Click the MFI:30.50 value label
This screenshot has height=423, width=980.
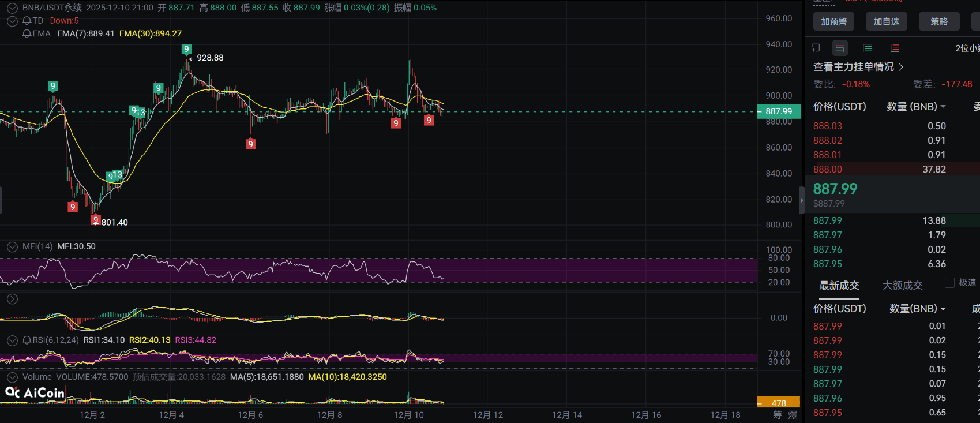[76, 246]
